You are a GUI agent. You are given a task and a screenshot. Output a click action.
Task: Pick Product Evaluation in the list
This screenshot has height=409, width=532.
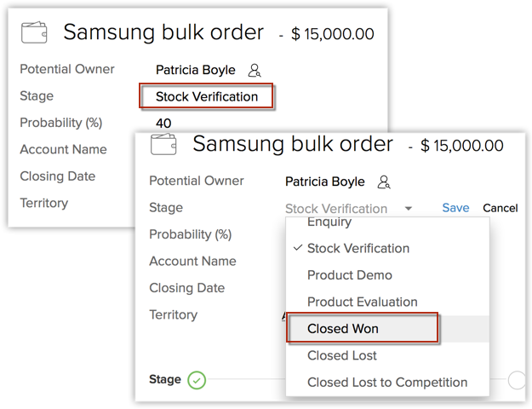pos(362,302)
